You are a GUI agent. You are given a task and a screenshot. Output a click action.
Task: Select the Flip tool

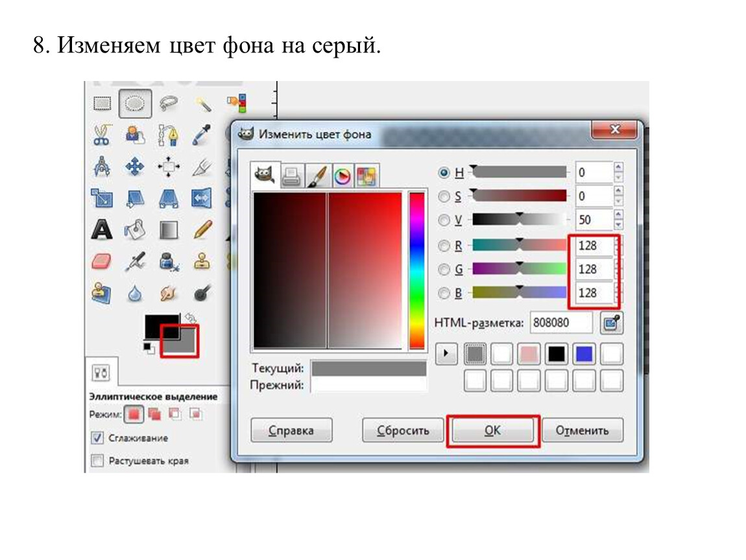pyautogui.click(x=202, y=198)
